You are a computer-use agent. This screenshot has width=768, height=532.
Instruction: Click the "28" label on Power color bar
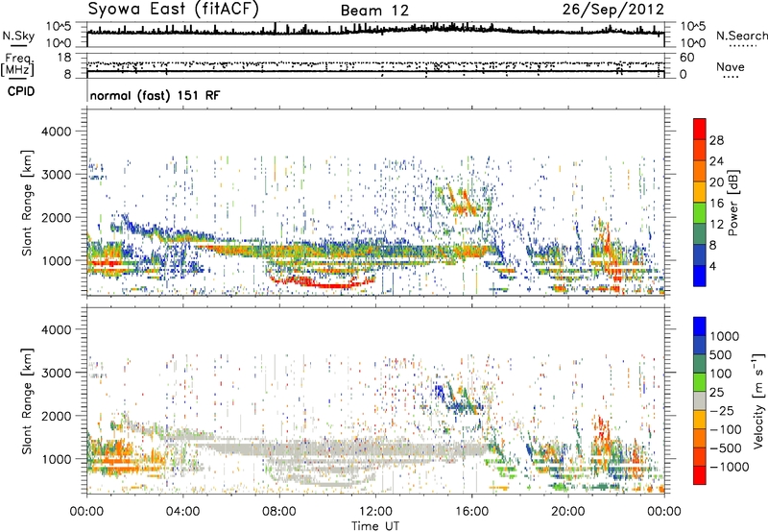click(x=716, y=140)
